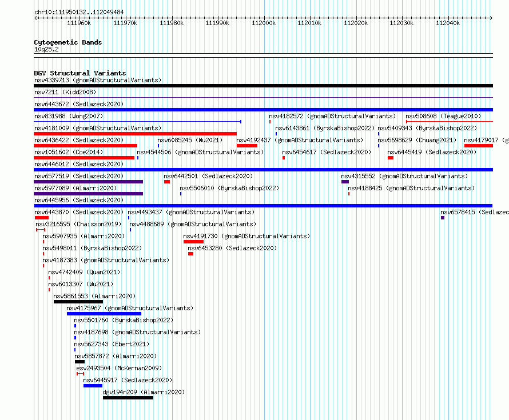The height and width of the screenshot is (420, 509).
Task: Click the blue nsv6445917 variant bar
Action: click(x=93, y=386)
